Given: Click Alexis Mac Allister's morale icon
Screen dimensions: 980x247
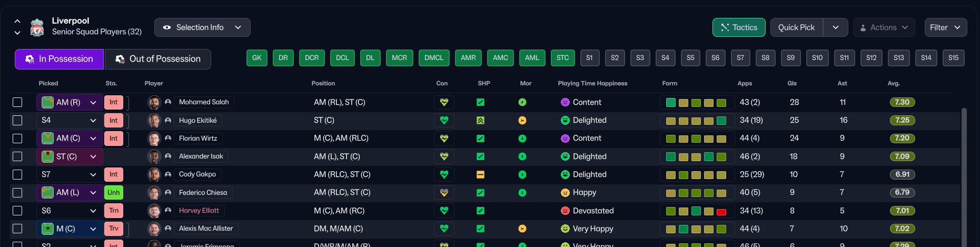Looking at the screenshot, I should (522, 229).
